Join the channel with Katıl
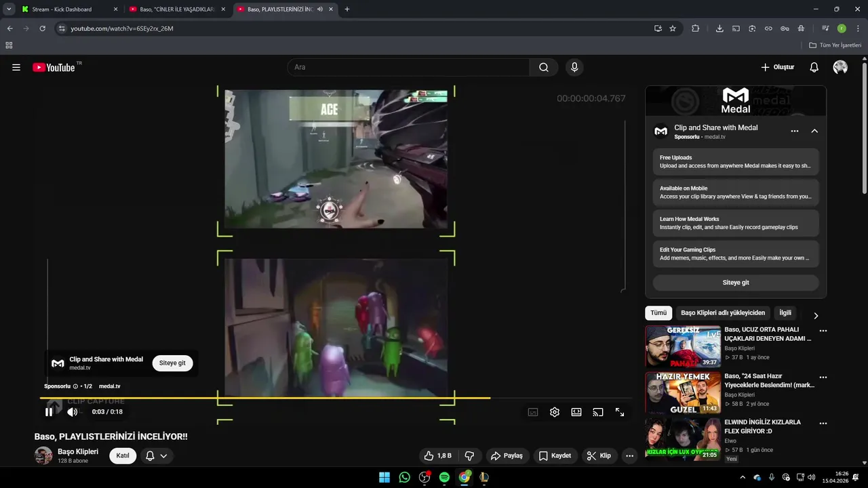 pyautogui.click(x=123, y=455)
